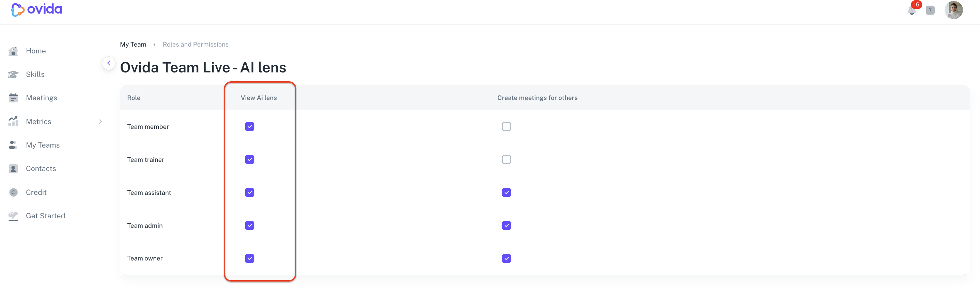Open the user profile avatar
The width and height of the screenshot is (980, 287).
[954, 10]
